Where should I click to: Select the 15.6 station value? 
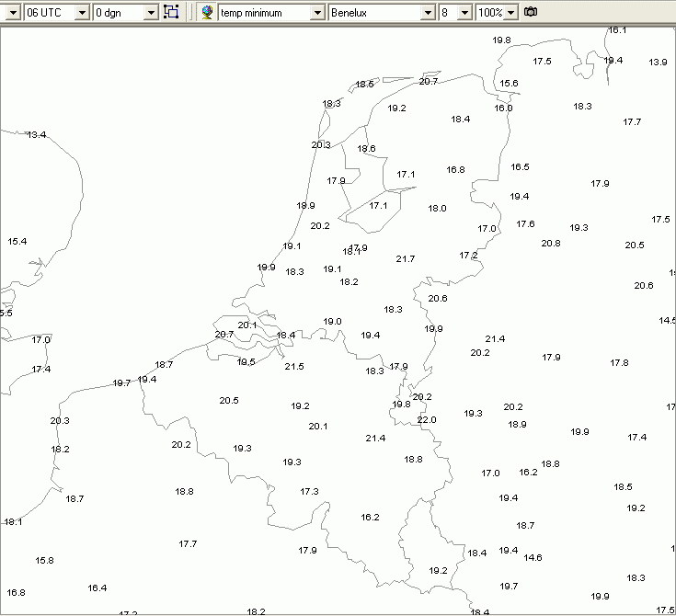[509, 83]
